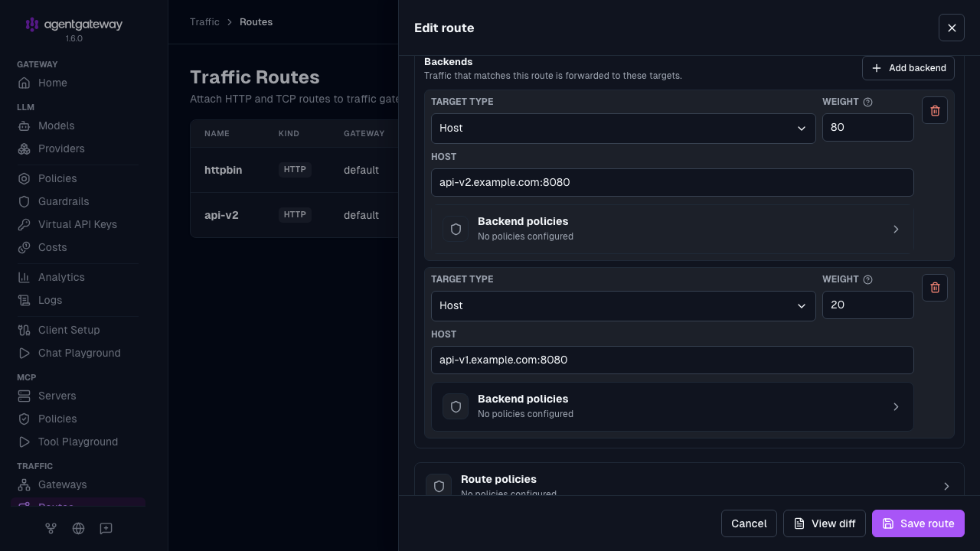Click the Gateways network icon

click(x=24, y=484)
